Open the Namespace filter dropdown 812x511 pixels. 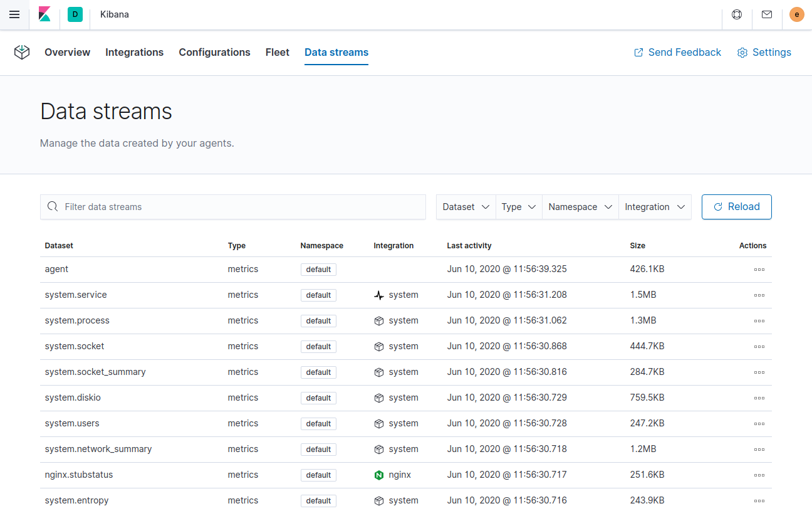[580, 206]
